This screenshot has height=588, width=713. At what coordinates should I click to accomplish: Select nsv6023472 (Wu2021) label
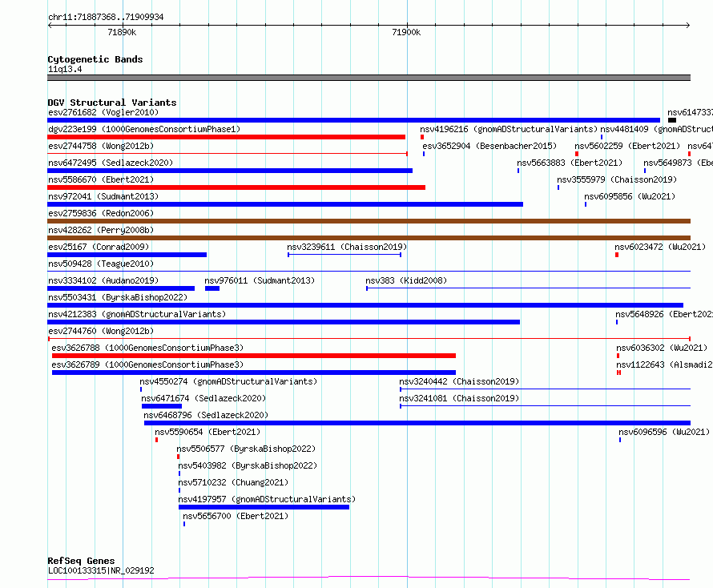(x=660, y=247)
